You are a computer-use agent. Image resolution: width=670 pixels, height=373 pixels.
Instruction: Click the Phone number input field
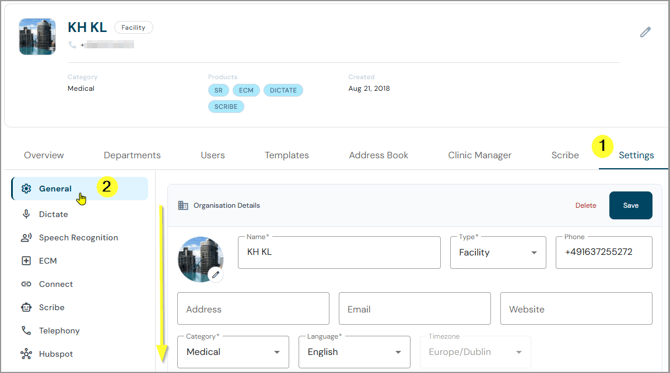604,253
